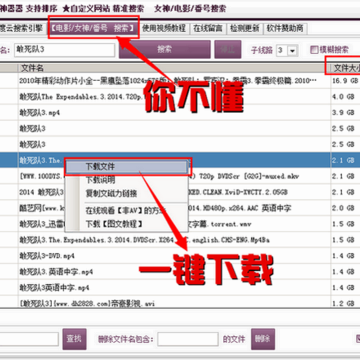The height and width of the screenshot is (360, 360).
Task: Choose 下载文件 from the context menu
Action: [127, 166]
